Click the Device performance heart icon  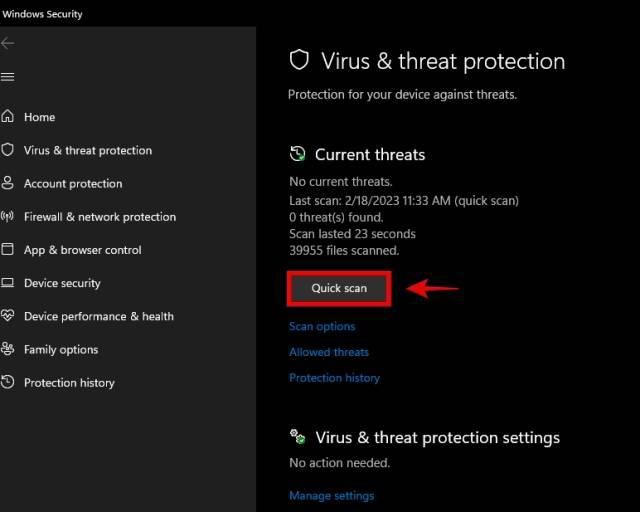pos(8,316)
